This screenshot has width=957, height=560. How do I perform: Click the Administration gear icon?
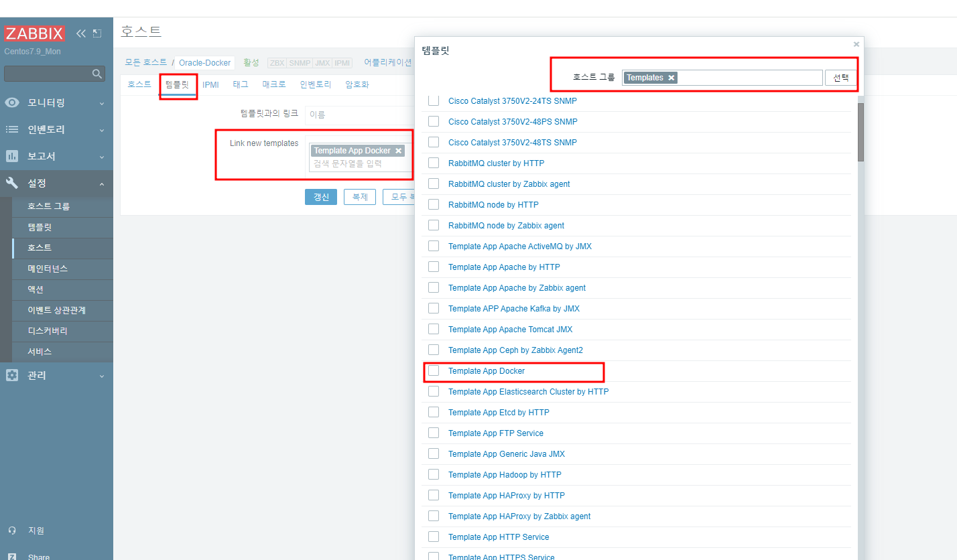12,375
